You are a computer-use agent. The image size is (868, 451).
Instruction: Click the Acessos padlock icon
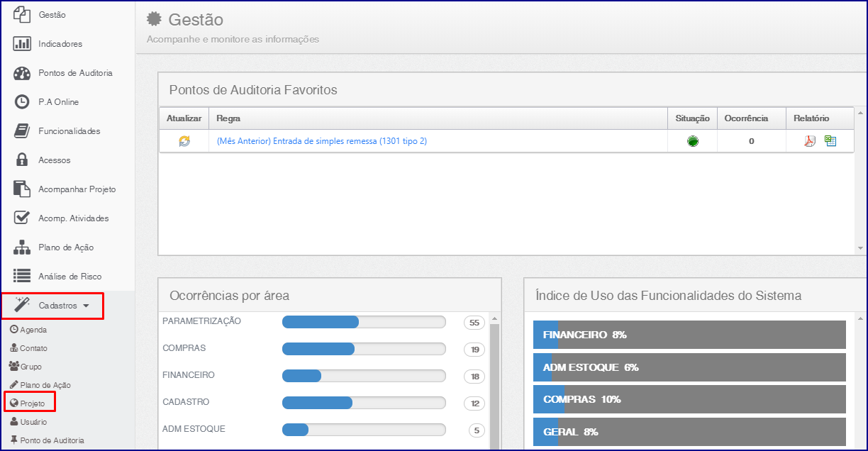tap(22, 160)
